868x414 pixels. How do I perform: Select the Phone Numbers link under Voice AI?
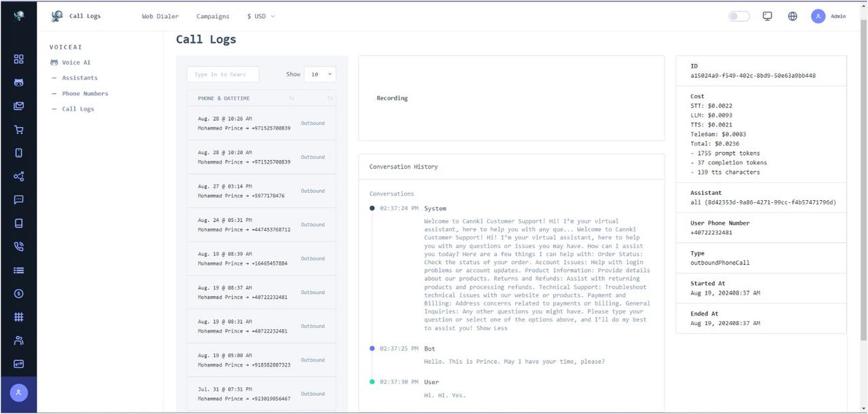[85, 93]
